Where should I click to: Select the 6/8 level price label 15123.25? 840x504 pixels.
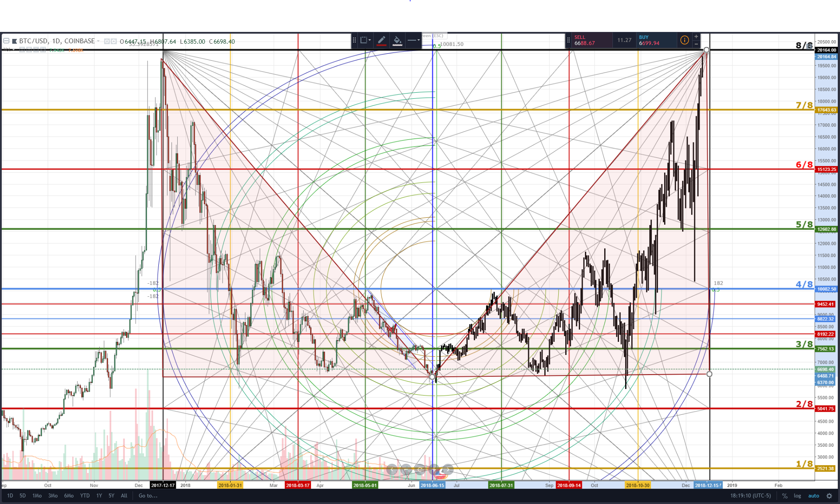826,169
